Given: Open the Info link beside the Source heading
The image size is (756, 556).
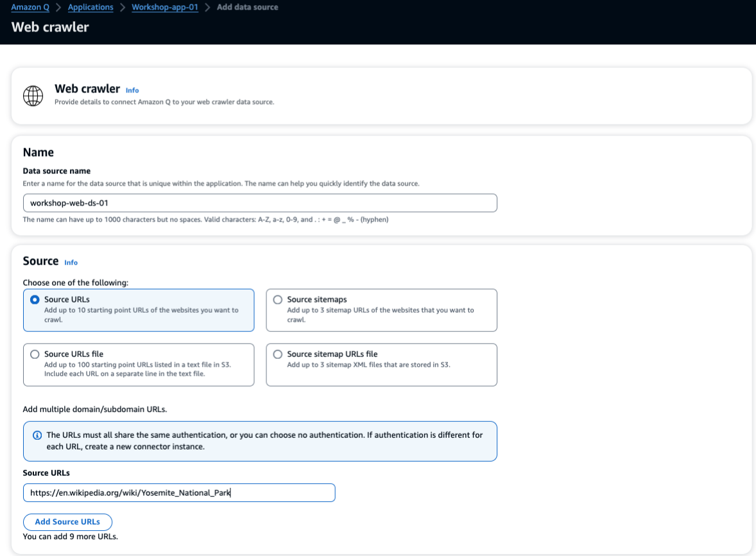Looking at the screenshot, I should click(x=71, y=263).
